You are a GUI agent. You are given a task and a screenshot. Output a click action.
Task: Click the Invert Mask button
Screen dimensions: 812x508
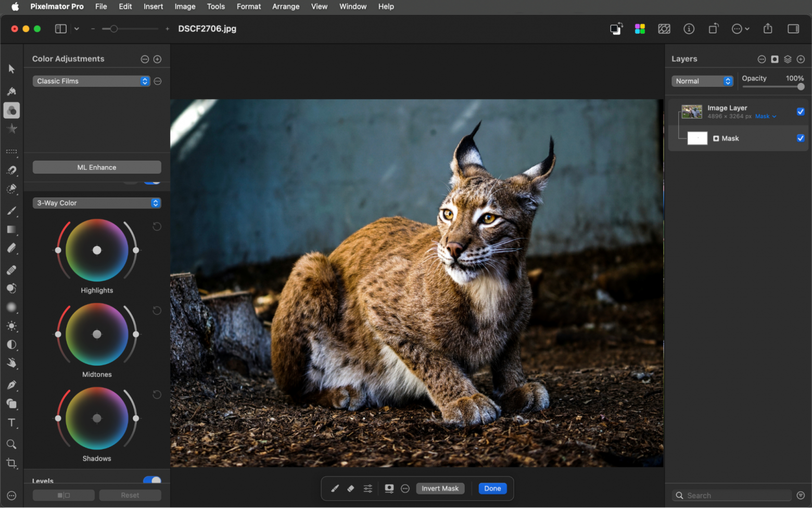point(440,488)
